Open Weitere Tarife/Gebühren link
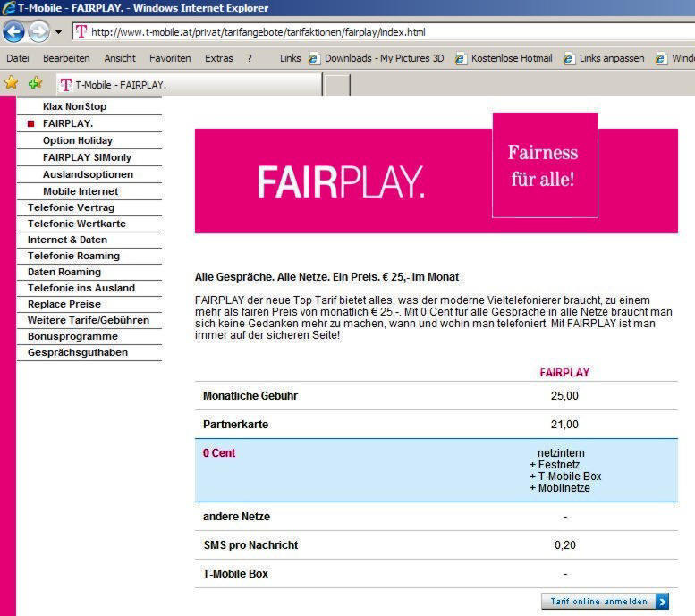 (89, 320)
